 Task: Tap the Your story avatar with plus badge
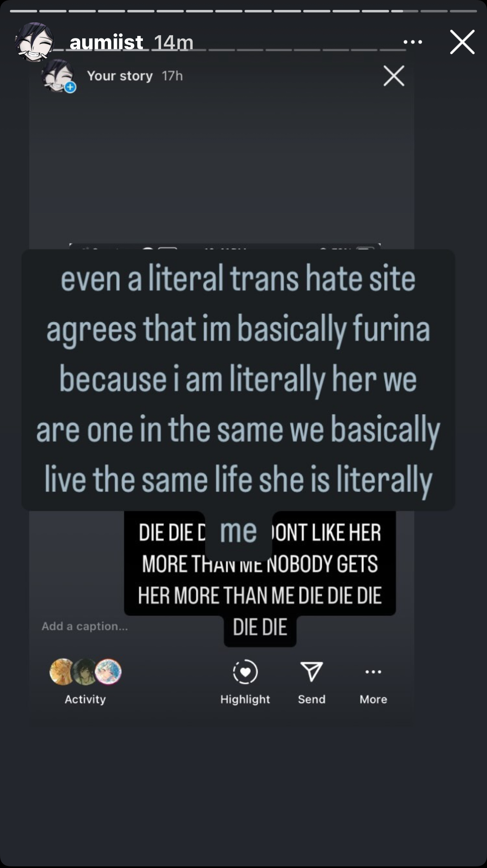[59, 76]
